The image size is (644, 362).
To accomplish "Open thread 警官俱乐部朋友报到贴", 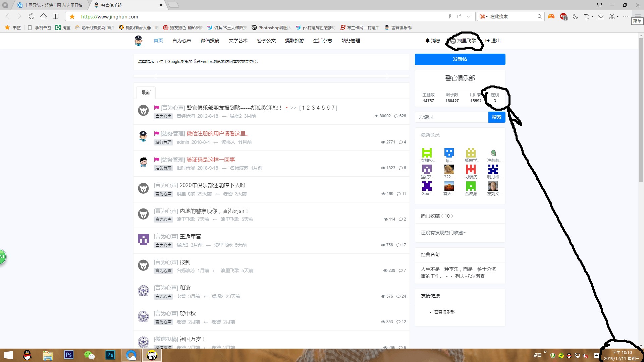I will click(x=234, y=108).
